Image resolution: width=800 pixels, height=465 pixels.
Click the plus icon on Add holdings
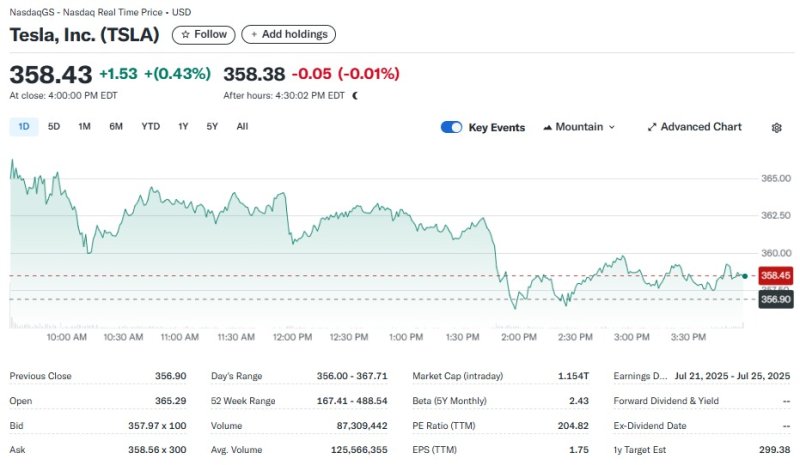[254, 34]
